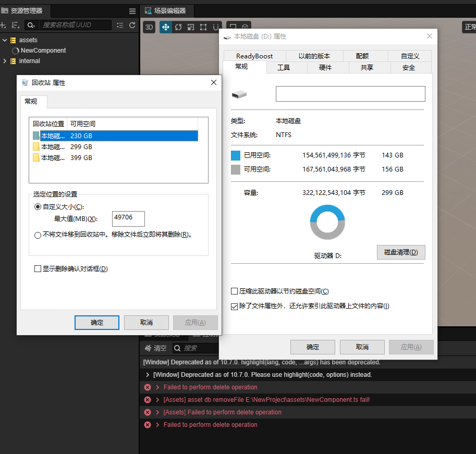Select the 常规 tab in Recycle Bin properties
This screenshot has width=476, height=454.
point(34,102)
